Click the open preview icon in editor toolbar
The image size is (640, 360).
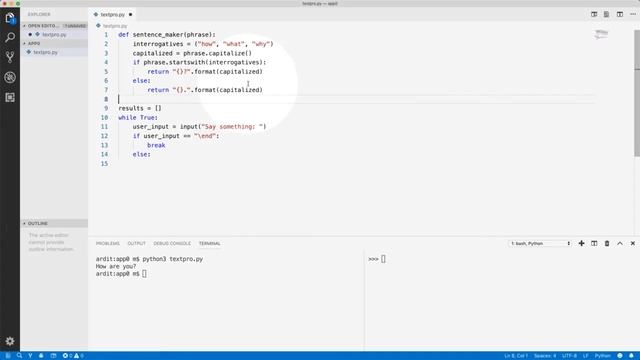(607, 14)
